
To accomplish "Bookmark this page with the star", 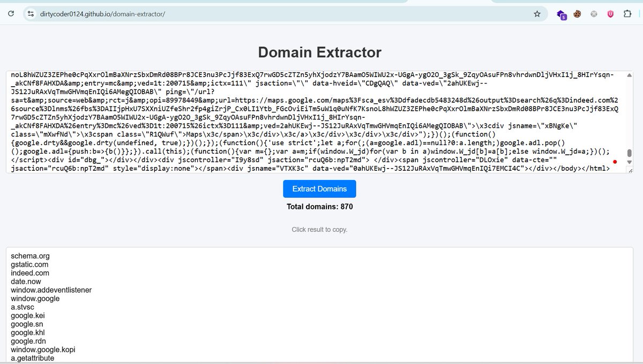I will tap(537, 14).
